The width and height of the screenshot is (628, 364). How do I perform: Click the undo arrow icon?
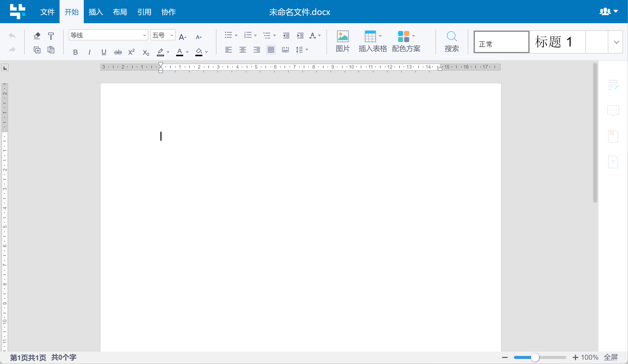tap(12, 36)
